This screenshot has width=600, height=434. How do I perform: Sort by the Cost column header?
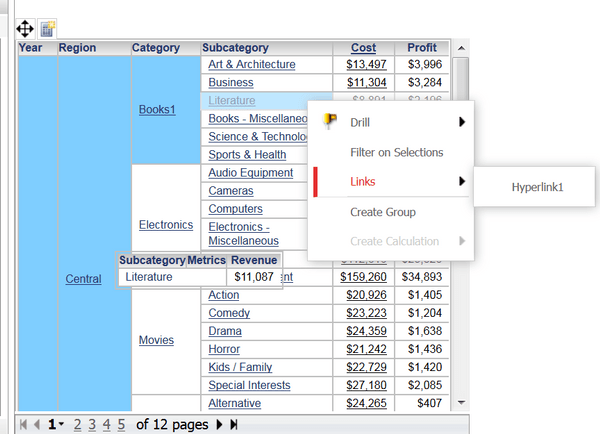[363, 47]
